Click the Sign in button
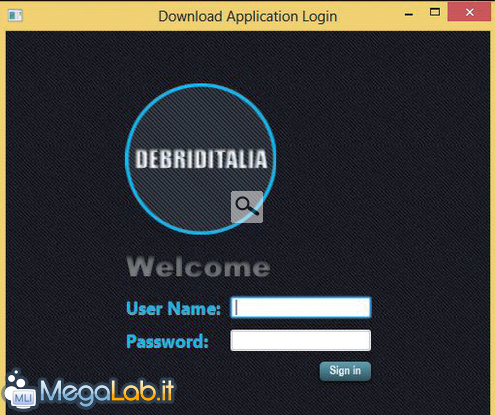Image resolution: width=495 pixels, height=415 pixels. click(x=345, y=371)
